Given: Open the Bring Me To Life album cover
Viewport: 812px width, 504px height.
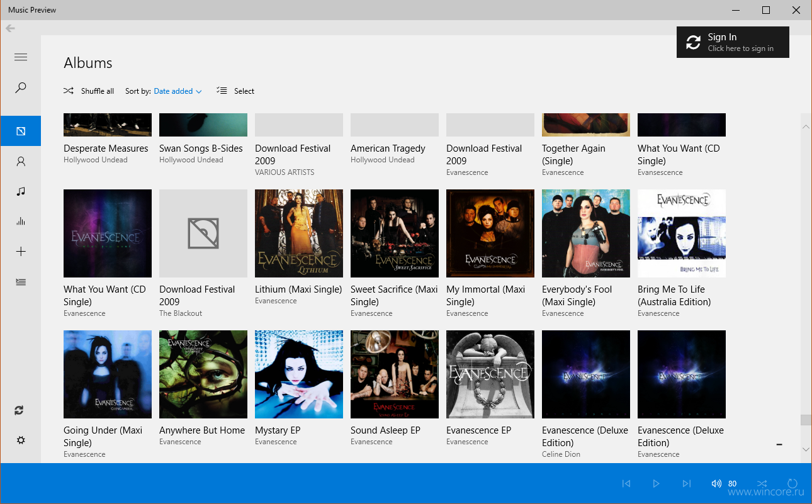Looking at the screenshot, I should click(682, 233).
